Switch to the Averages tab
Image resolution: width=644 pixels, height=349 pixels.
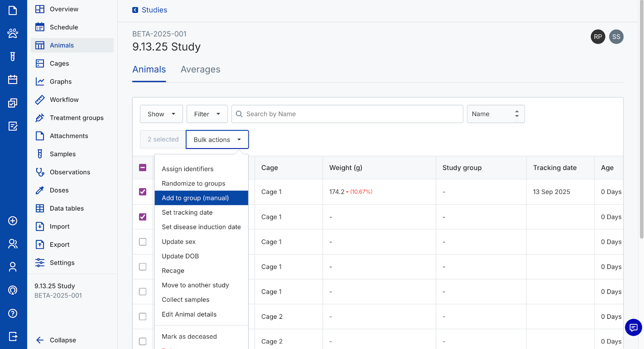[x=200, y=70]
